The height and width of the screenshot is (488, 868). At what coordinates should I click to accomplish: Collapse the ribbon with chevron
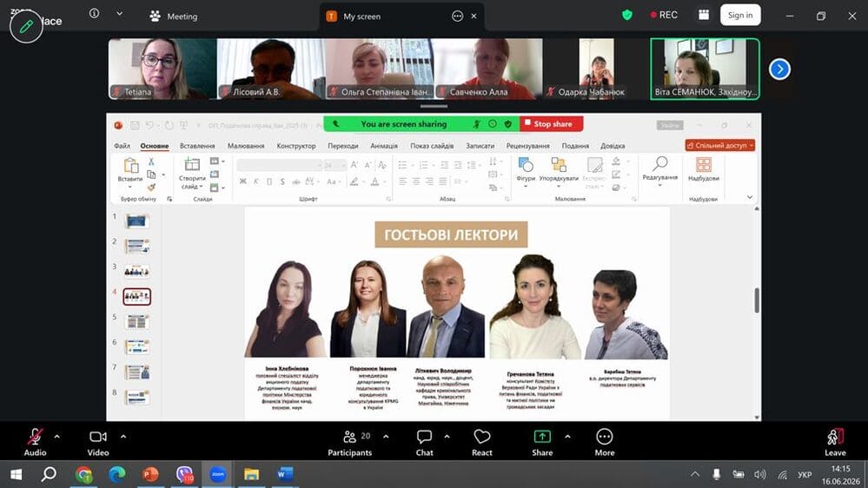750,197
